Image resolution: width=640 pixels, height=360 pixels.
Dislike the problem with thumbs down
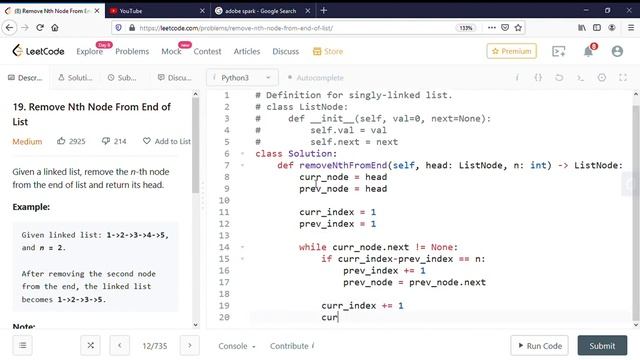(106, 141)
